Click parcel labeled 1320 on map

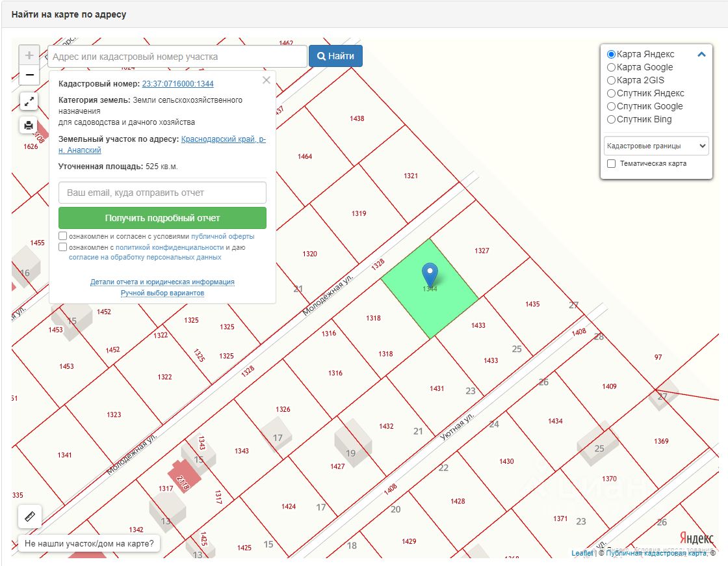(x=309, y=254)
